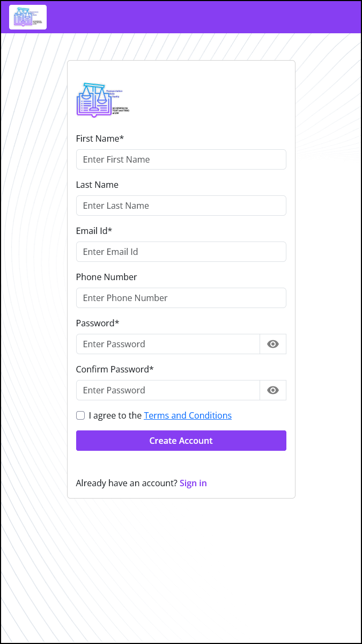Show the Password field text with the eye icon
362x644 pixels.
coord(273,344)
